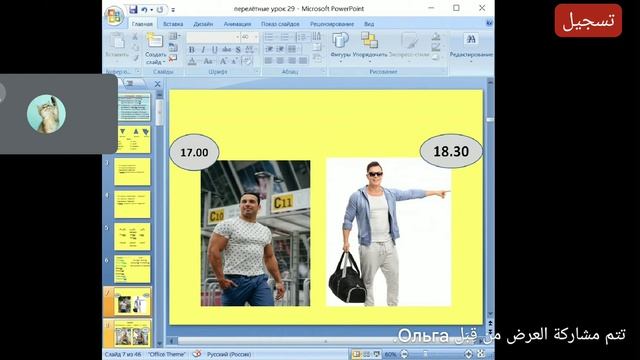Open character spacing dropdown

coord(250,50)
